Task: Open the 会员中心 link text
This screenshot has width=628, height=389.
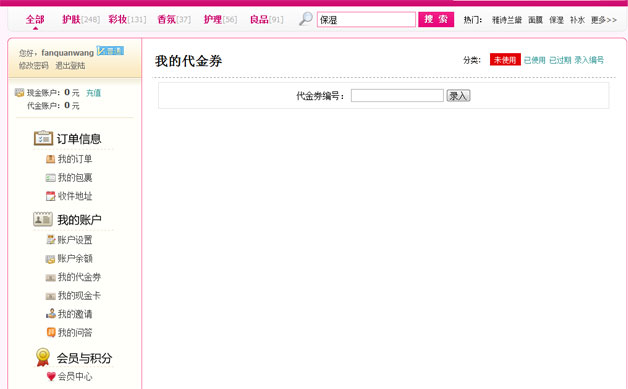Action: (75, 376)
